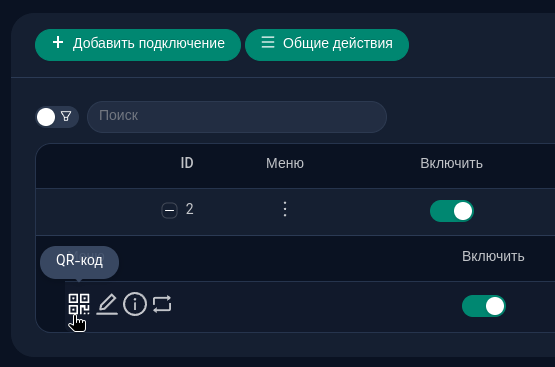Open the info circle icon
The width and height of the screenshot is (555, 367).
tap(135, 304)
